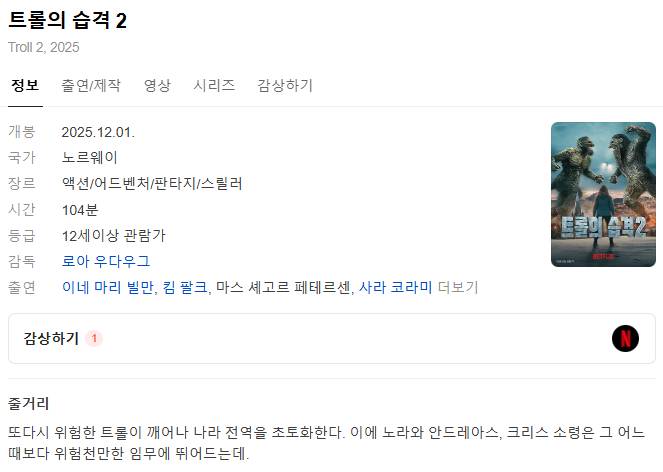Click the movie title 트롤의 습격 2
Image resolution: width=663 pixels, height=472 pixels.
click(67, 20)
